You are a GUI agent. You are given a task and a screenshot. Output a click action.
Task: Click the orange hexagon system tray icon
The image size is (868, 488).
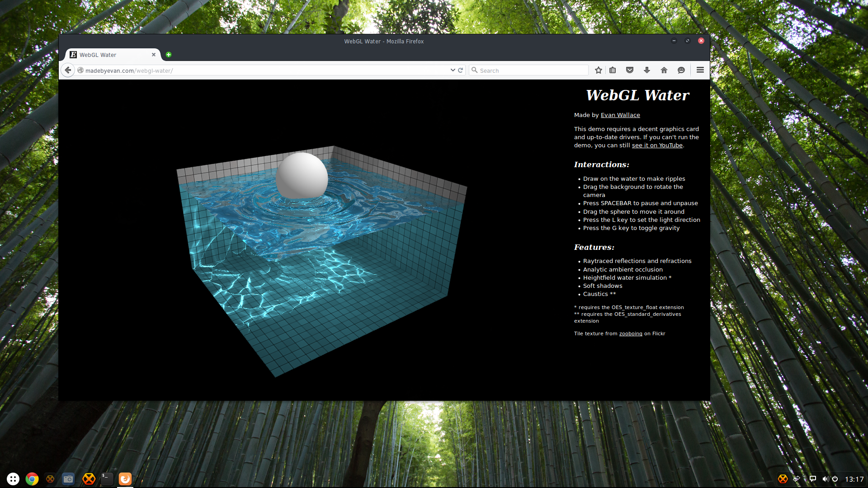click(x=783, y=479)
